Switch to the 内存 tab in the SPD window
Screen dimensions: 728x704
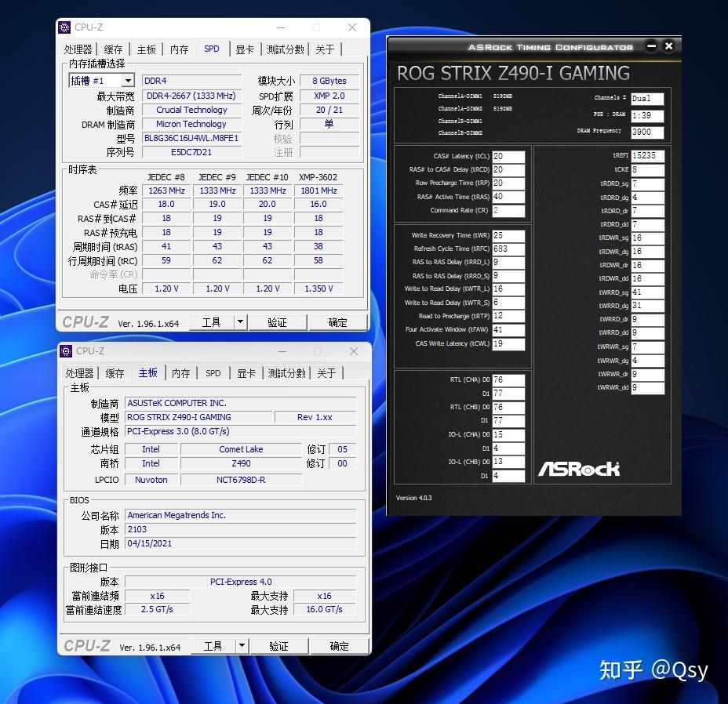(180, 49)
